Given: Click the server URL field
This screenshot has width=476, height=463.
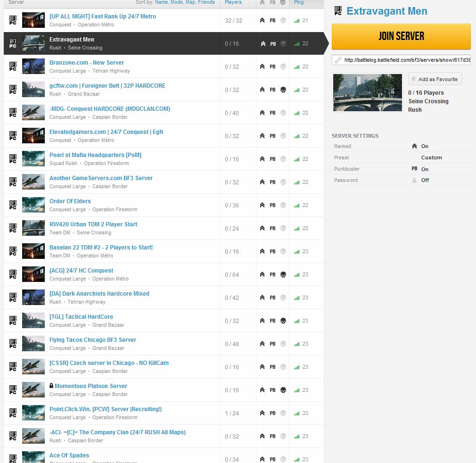Looking at the screenshot, I should pos(401,60).
